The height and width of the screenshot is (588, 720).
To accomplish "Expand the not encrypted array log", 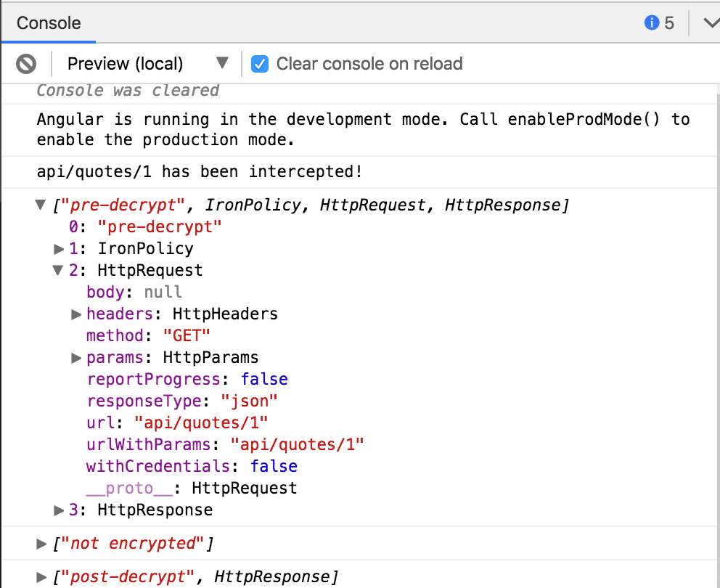I will pos(41,542).
